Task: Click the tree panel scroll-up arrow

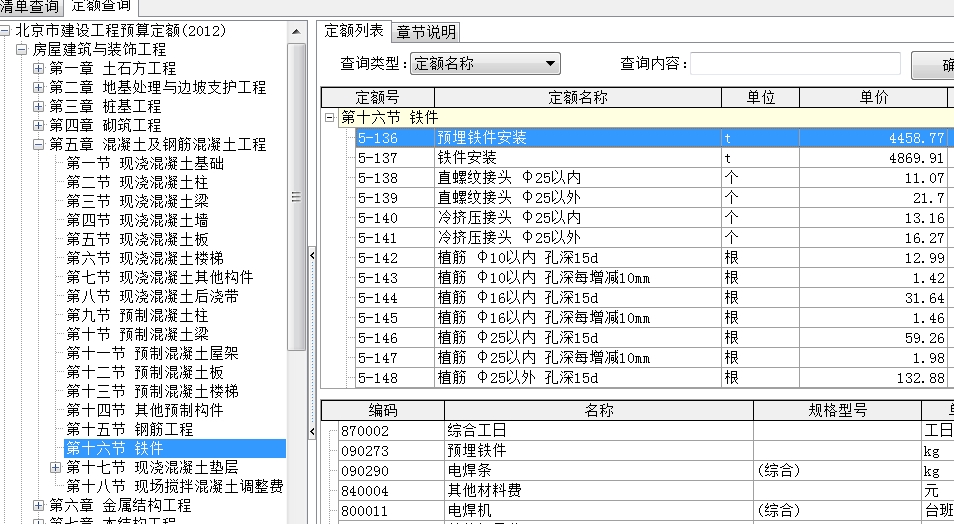Action: click(x=296, y=32)
